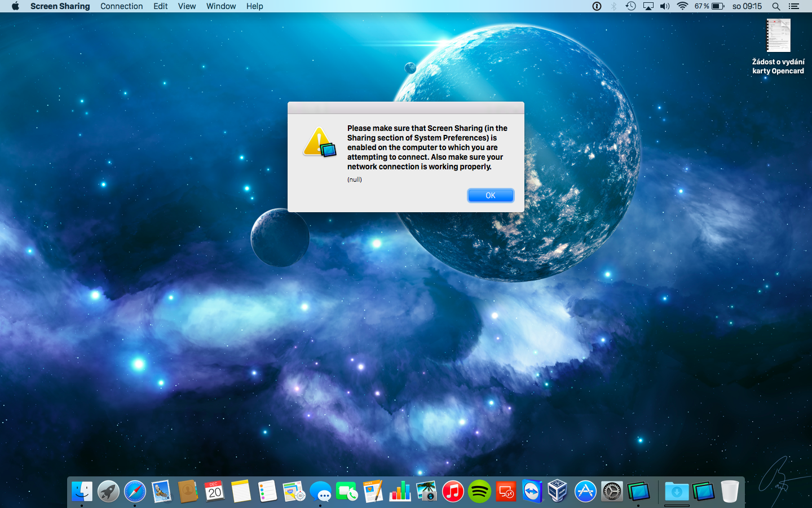Click the dialog title bar
Image resolution: width=812 pixels, height=508 pixels.
point(406,108)
